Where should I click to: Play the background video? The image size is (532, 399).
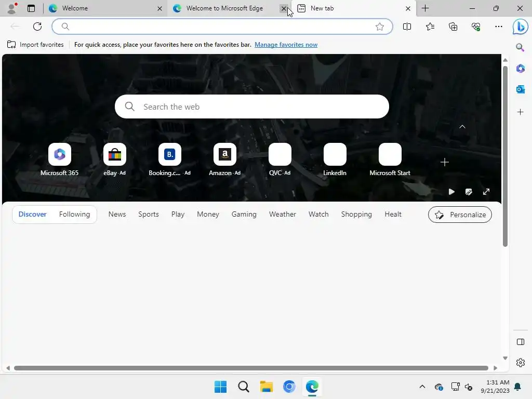[x=451, y=192]
